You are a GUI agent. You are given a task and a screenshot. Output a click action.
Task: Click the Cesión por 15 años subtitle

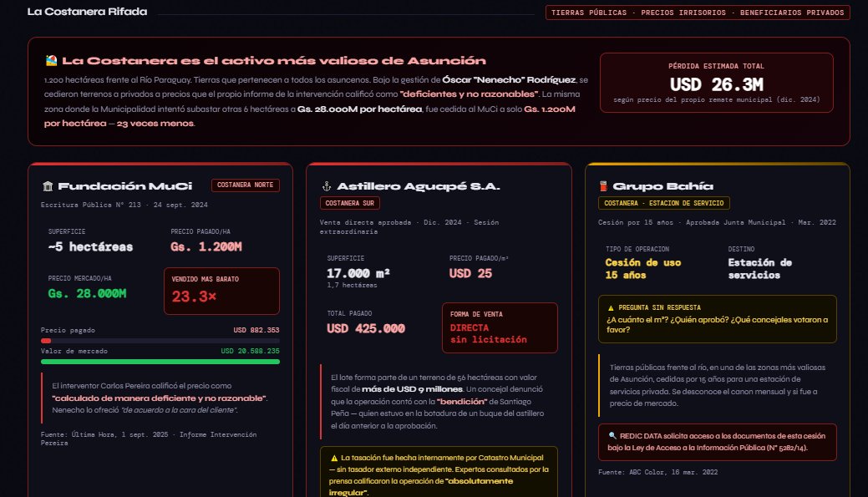[x=717, y=222]
